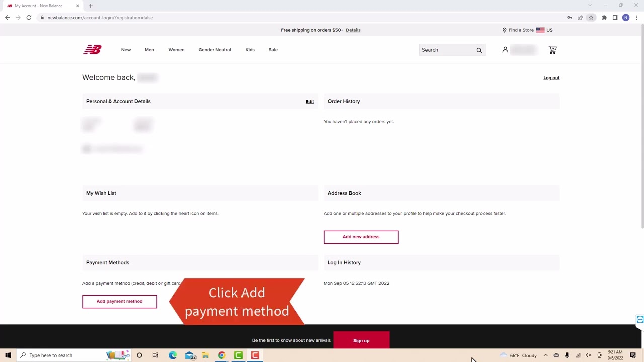Viewport: 644px width, 362px height.
Task: Click Add payment method button
Action: pyautogui.click(x=120, y=301)
